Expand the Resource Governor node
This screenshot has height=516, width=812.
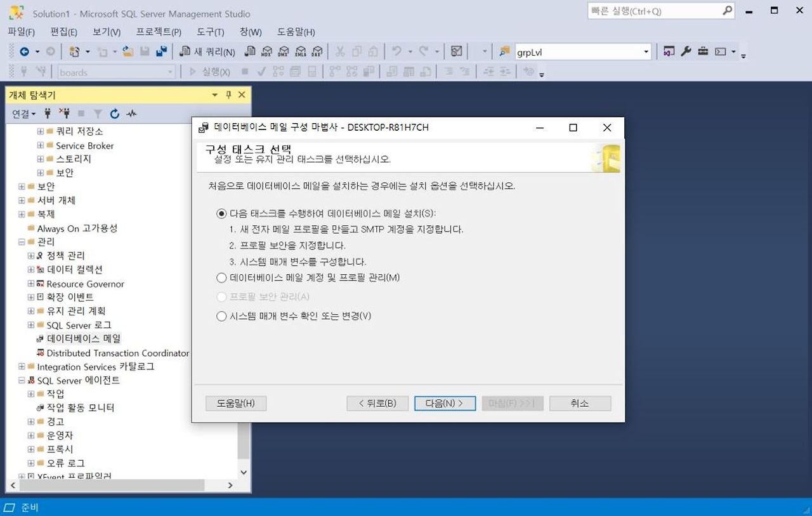coord(31,284)
